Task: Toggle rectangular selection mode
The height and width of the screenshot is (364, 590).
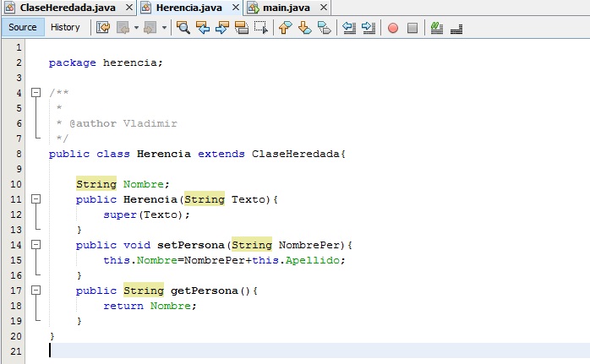Action: coord(260,28)
